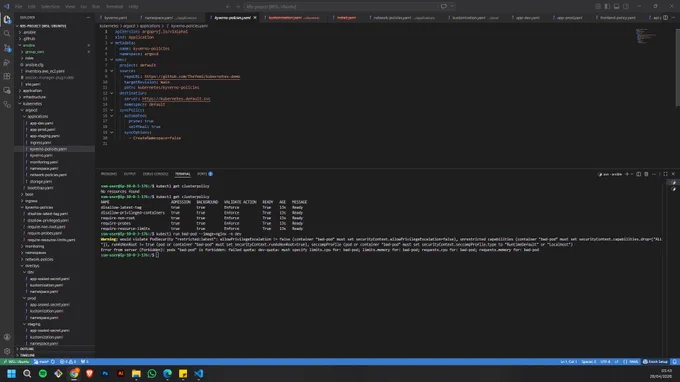680x382 pixels.
Task: Go back with the navigation arrow
Action: click(x=228, y=7)
